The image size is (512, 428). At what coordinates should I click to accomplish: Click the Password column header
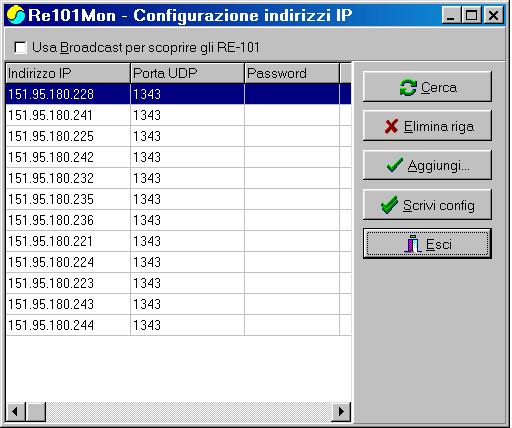pyautogui.click(x=292, y=73)
